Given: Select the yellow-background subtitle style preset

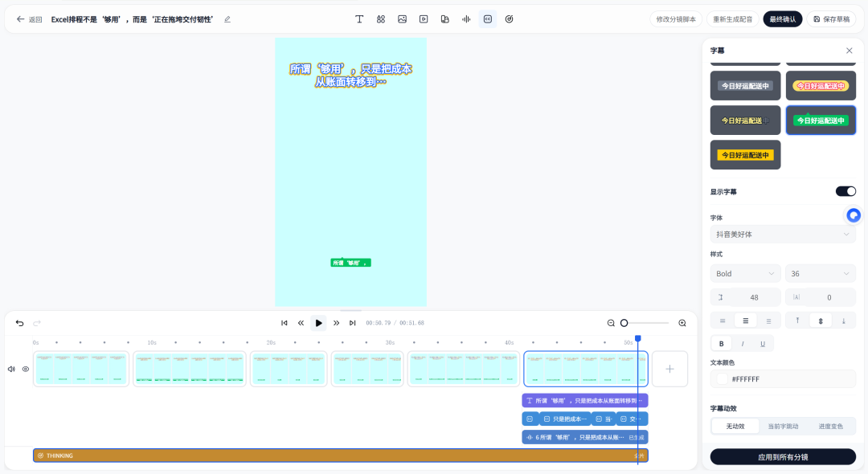Looking at the screenshot, I should tap(745, 155).
